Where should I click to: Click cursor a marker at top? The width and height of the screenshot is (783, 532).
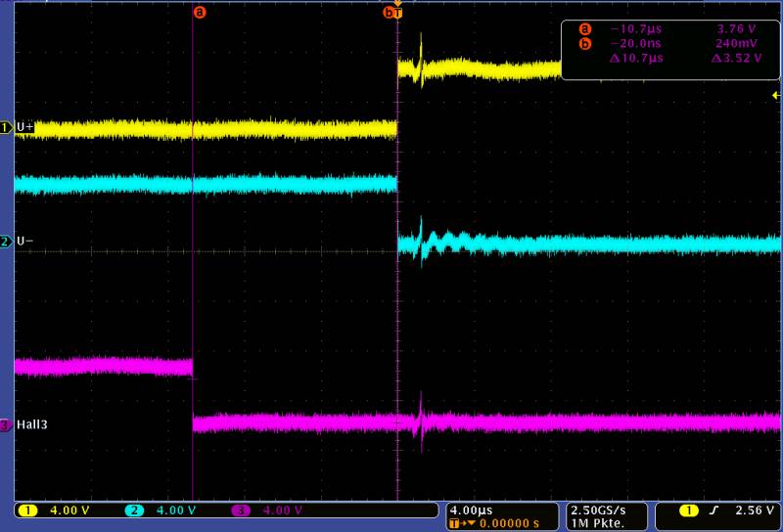tap(200, 12)
